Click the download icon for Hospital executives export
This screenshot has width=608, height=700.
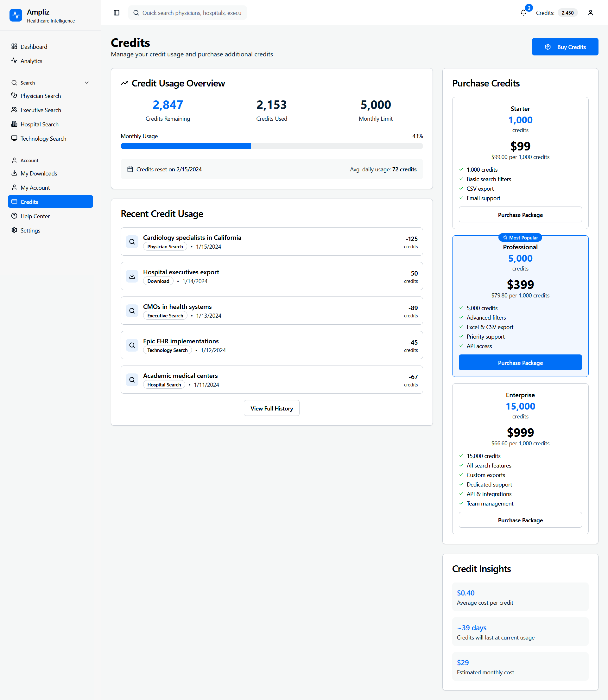132,276
